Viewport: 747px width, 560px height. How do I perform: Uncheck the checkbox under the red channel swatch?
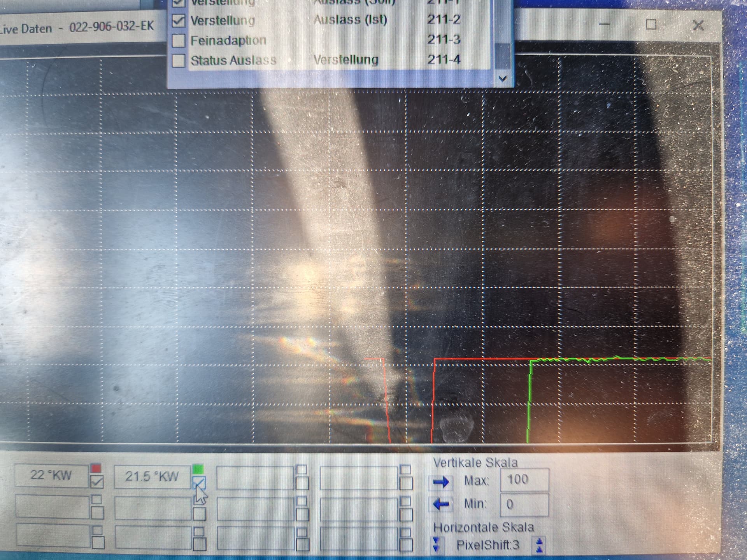pos(96,482)
